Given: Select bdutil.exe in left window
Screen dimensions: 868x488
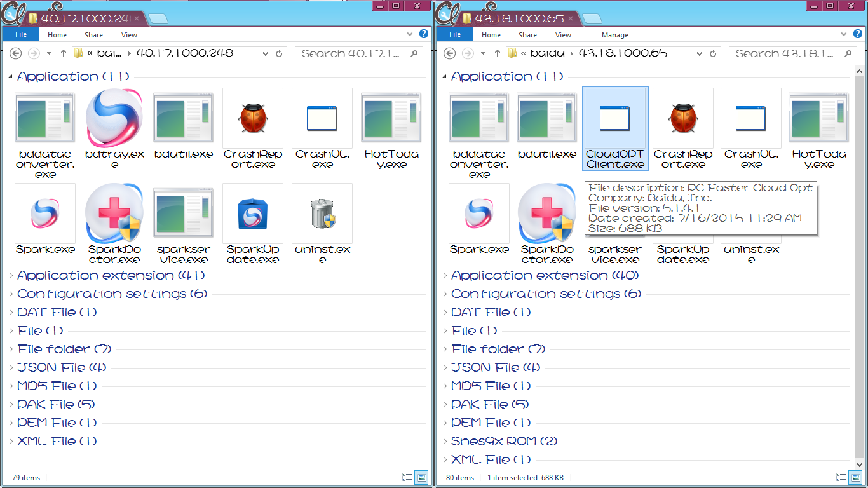Looking at the screenshot, I should [x=184, y=125].
